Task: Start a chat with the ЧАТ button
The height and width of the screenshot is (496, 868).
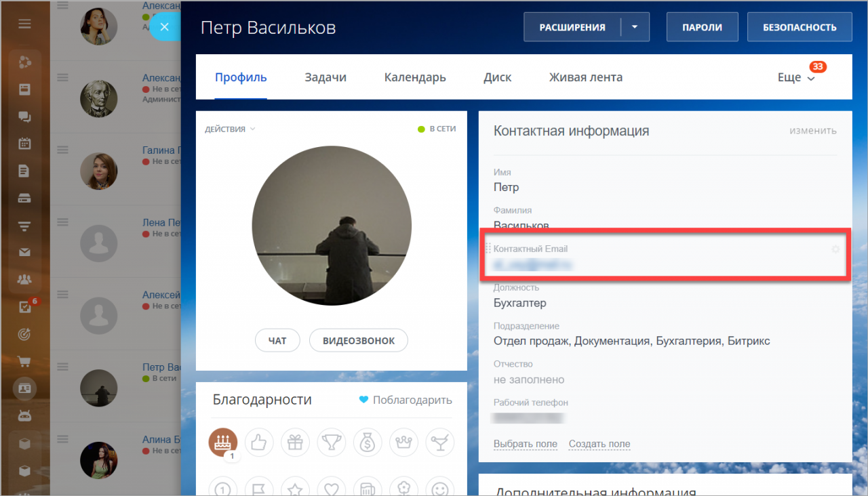Action: pos(277,341)
